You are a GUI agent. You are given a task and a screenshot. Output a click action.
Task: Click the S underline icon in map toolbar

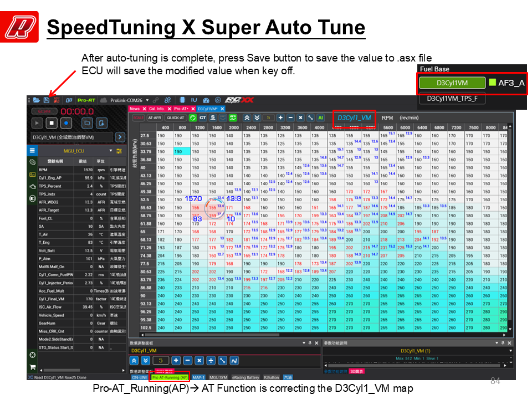(x=213, y=117)
